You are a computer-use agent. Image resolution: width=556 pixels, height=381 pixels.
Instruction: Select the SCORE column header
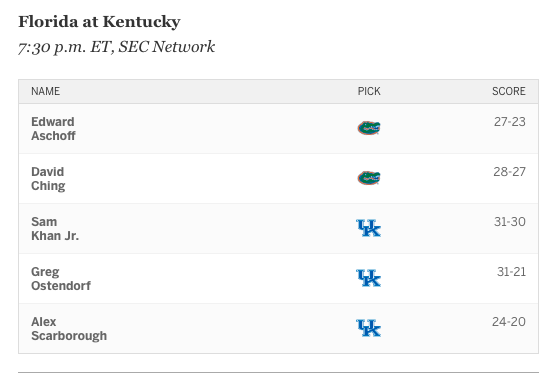[508, 91]
